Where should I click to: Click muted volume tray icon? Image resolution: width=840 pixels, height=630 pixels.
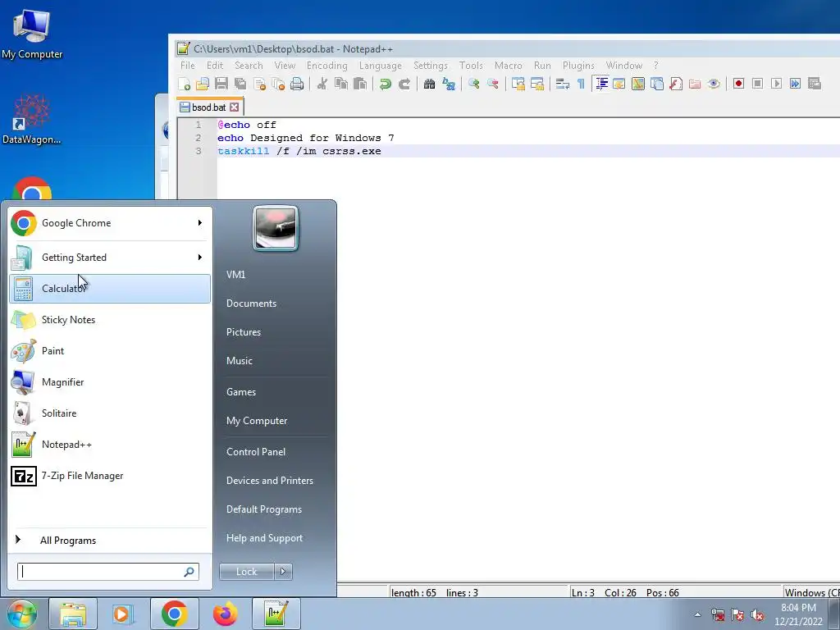click(x=757, y=615)
